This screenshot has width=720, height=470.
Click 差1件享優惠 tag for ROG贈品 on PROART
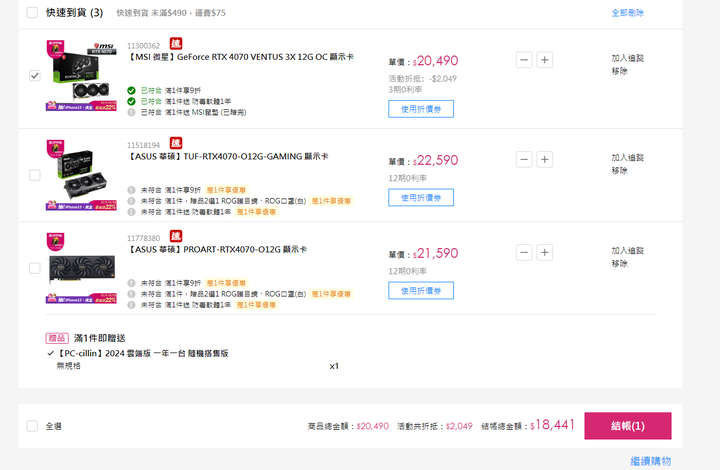tap(331, 294)
